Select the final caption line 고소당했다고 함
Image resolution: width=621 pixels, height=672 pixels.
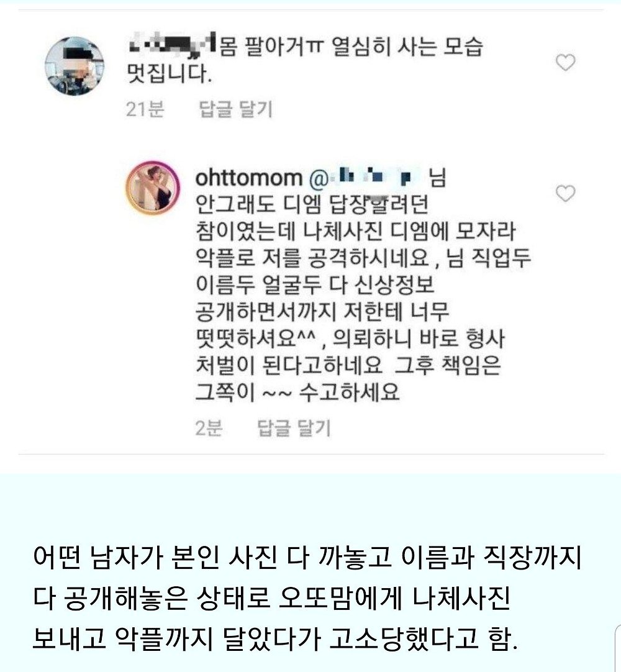pos(275,638)
